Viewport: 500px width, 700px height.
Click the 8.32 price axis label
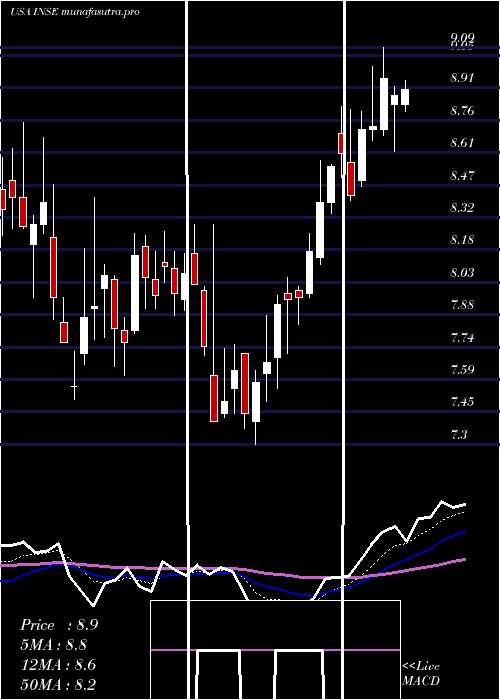[x=462, y=208]
